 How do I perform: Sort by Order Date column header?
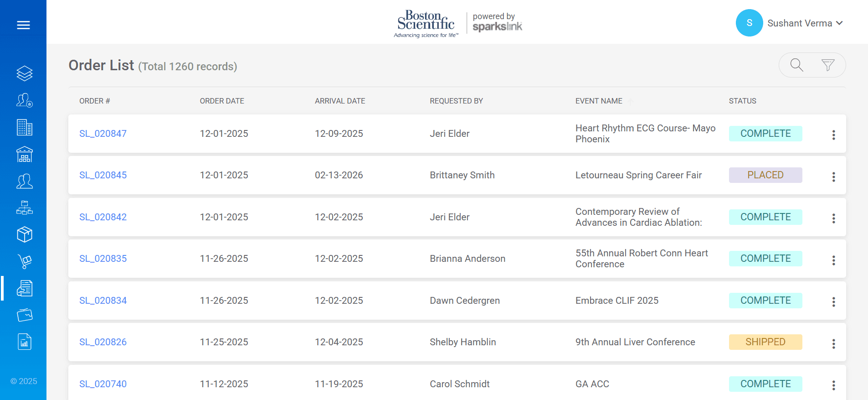pos(222,101)
